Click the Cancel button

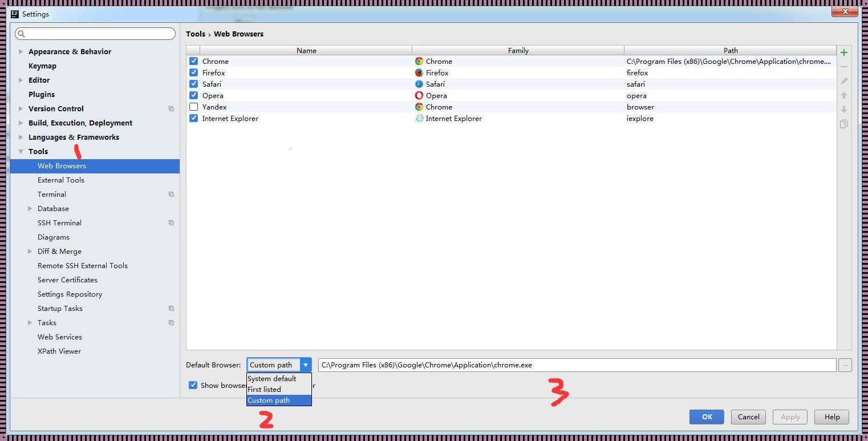click(748, 416)
